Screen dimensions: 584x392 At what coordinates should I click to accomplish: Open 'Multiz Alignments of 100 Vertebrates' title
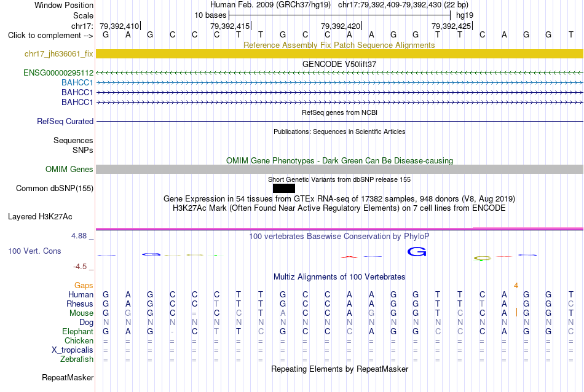click(x=339, y=277)
